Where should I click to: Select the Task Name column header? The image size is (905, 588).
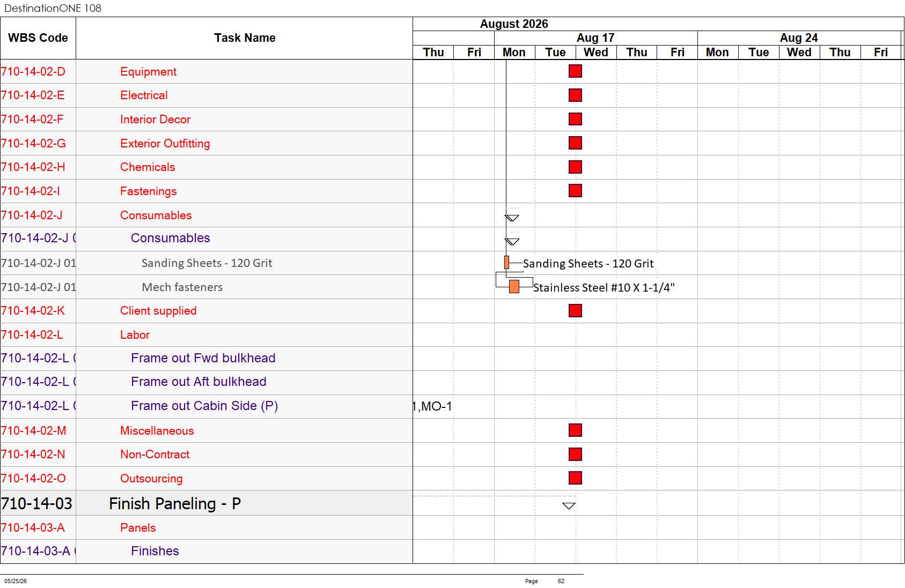245,38
